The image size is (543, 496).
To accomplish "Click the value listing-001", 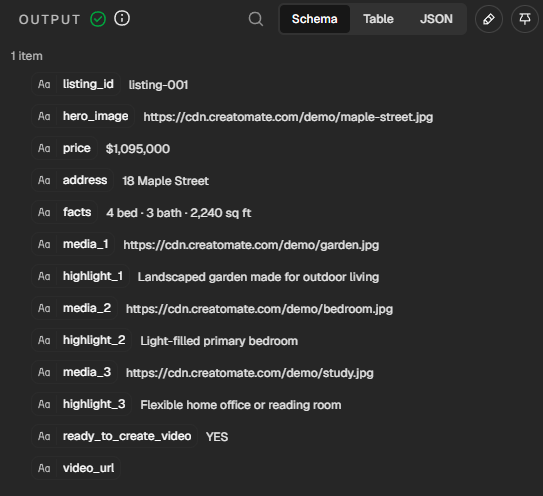I will pyautogui.click(x=158, y=85).
